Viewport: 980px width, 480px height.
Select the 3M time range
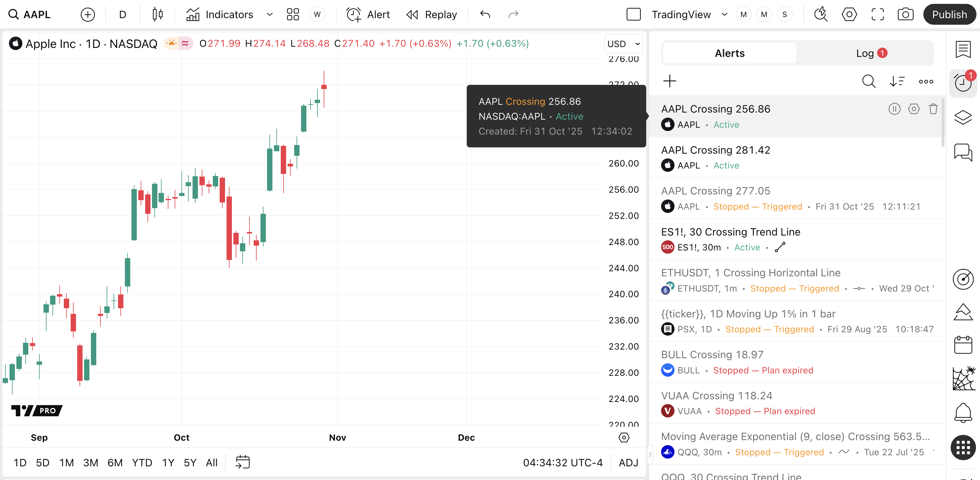[91, 462]
